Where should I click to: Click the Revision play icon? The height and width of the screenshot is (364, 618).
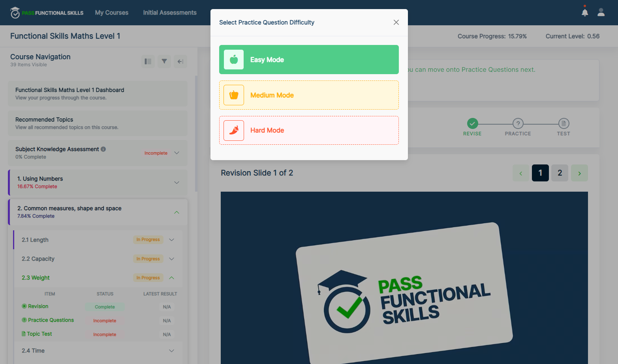coord(24,306)
